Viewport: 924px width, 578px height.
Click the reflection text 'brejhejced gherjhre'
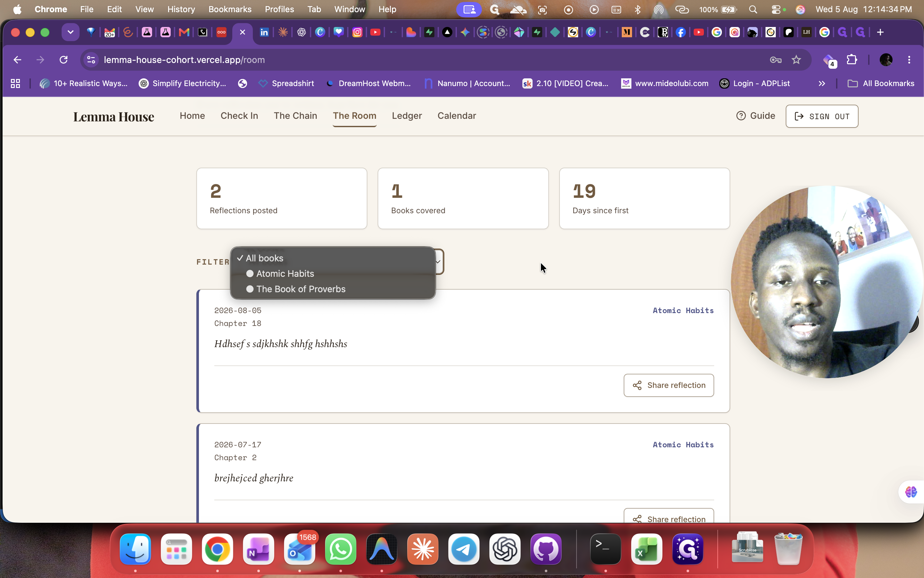pos(254,478)
